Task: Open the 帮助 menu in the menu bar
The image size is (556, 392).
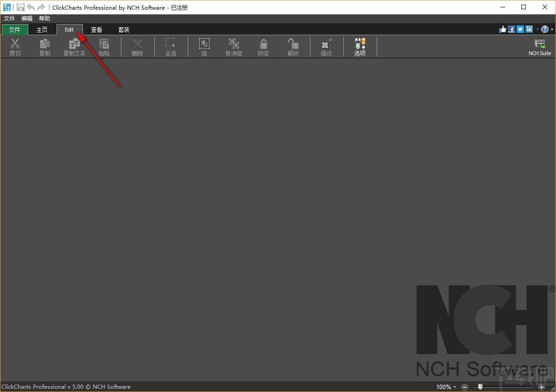Action: point(44,19)
